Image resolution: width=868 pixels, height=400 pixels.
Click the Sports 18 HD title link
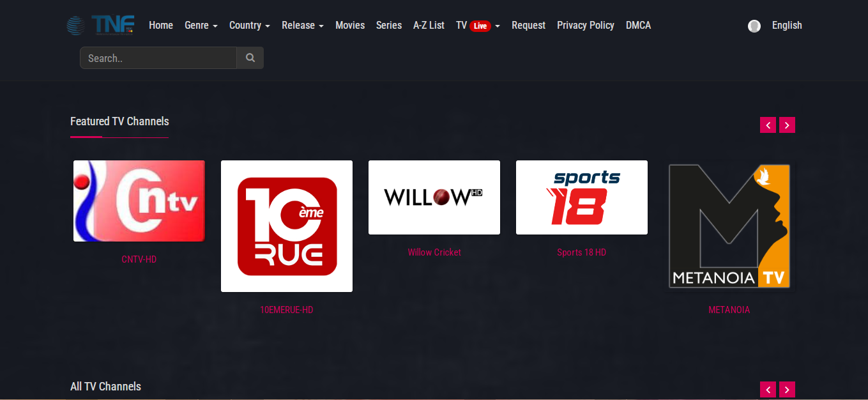(582, 252)
